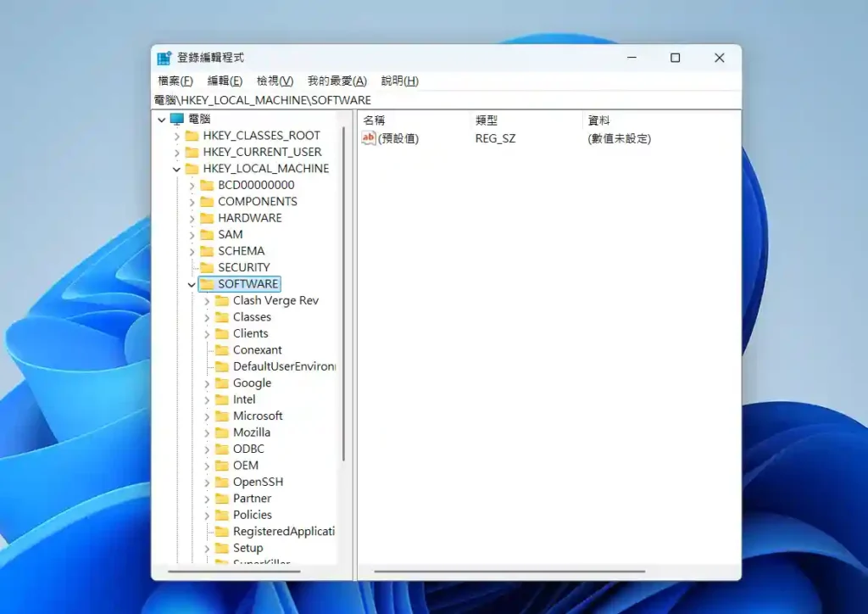Click the HARDWARE folder icon
868x614 pixels.
207,218
